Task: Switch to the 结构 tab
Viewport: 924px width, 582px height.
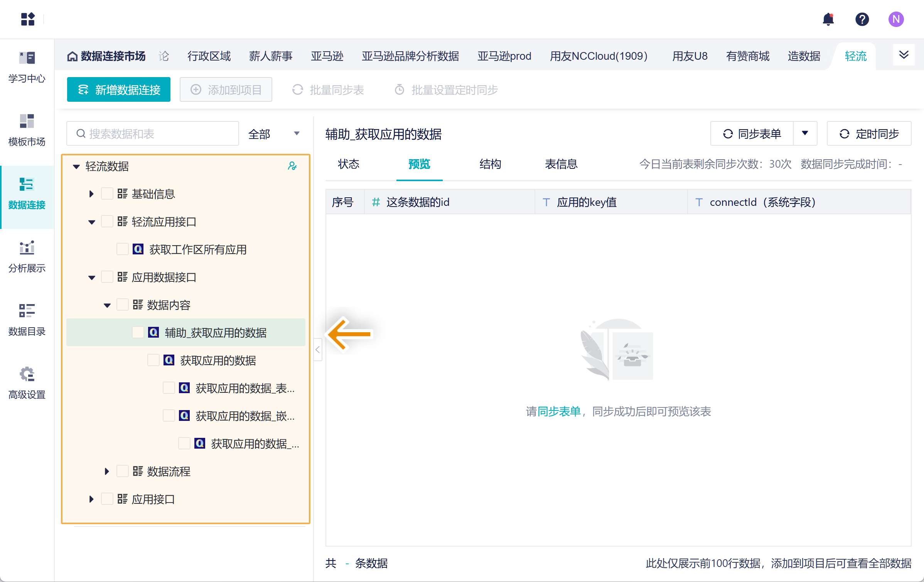Action: point(490,164)
